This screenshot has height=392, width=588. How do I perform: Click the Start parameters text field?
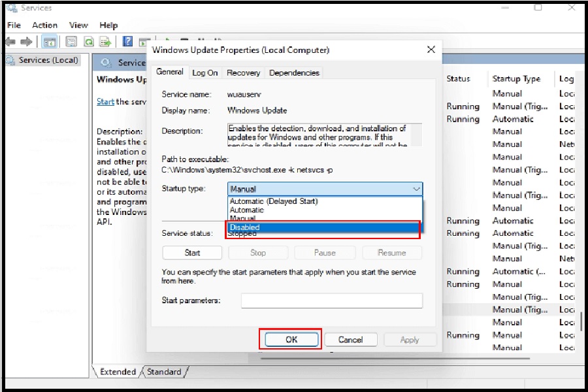tap(331, 301)
